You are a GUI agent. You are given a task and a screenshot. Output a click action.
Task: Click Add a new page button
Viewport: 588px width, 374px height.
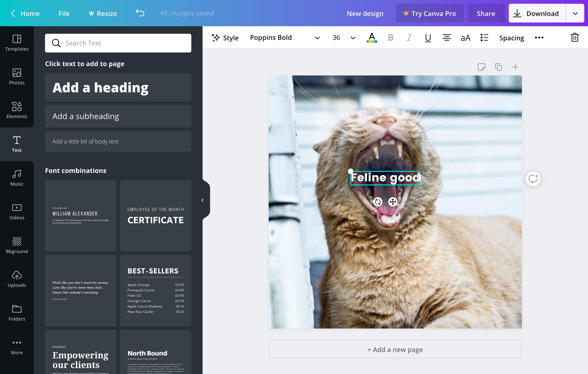pos(395,349)
